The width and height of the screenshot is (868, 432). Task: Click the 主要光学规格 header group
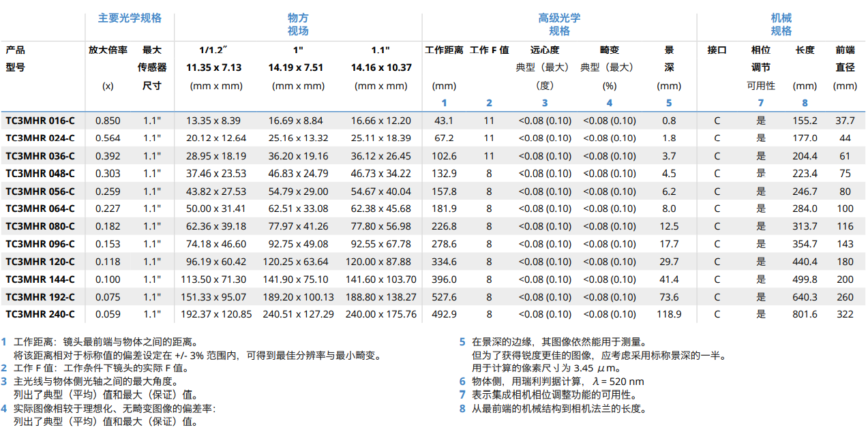tap(130, 18)
